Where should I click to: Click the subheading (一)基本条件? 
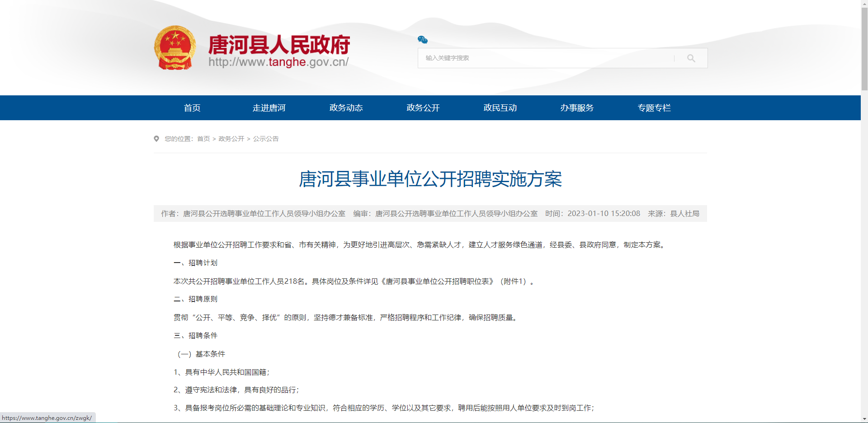(199, 354)
